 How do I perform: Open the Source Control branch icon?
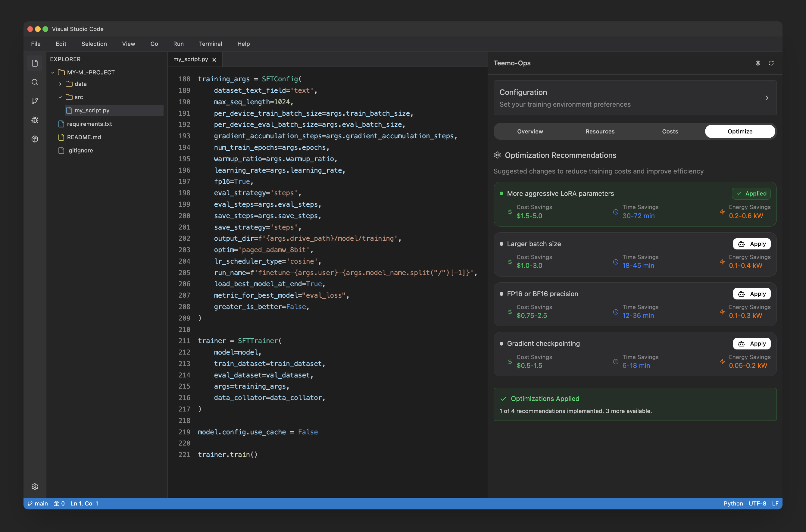pyautogui.click(x=35, y=101)
